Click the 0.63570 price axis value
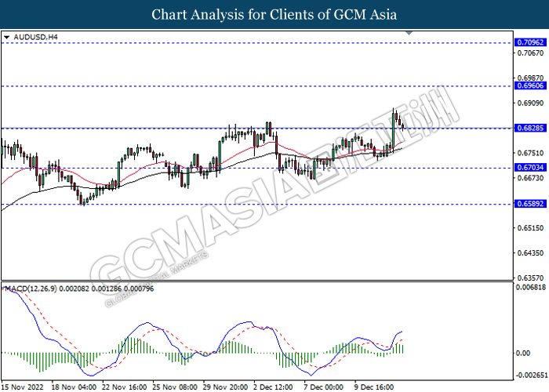The width and height of the screenshot is (549, 392). tap(530, 278)
